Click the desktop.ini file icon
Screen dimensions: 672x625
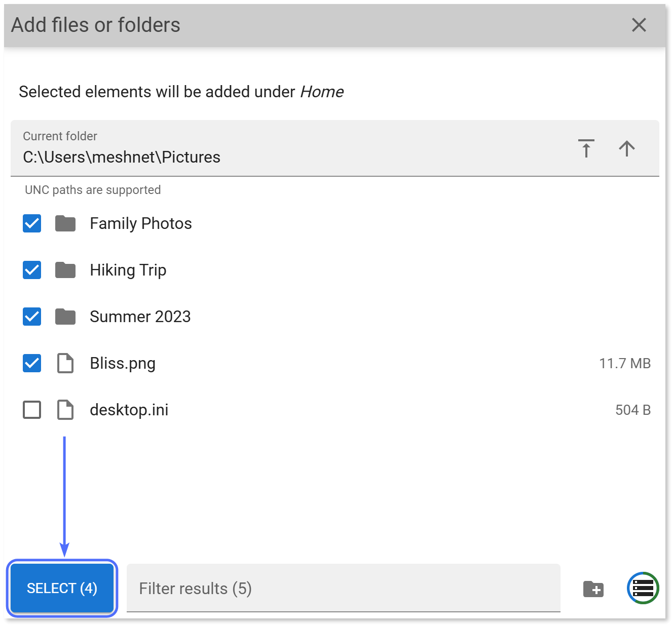pos(65,410)
